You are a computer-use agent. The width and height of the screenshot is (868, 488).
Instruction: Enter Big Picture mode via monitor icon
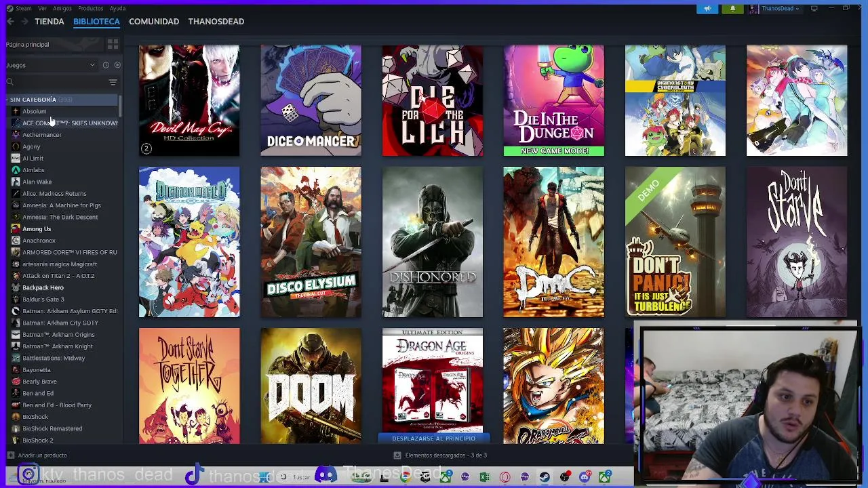(814, 8)
